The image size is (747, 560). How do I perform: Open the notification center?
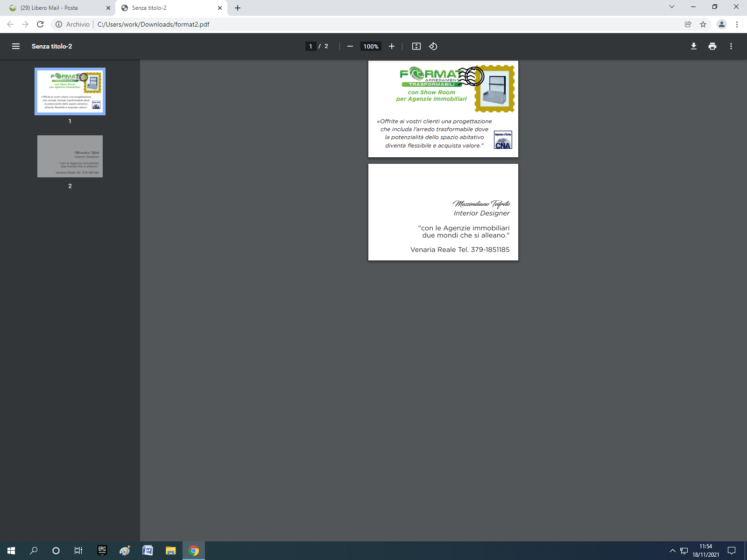click(x=732, y=551)
